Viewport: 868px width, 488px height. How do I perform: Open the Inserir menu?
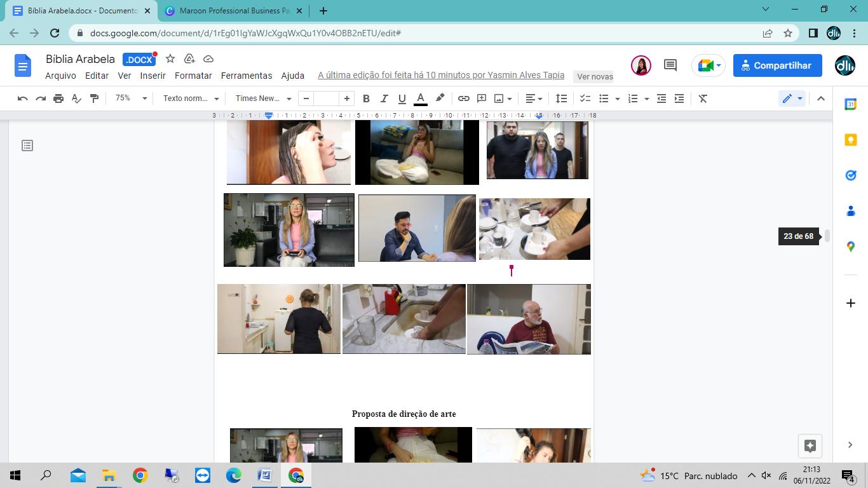[x=153, y=76]
